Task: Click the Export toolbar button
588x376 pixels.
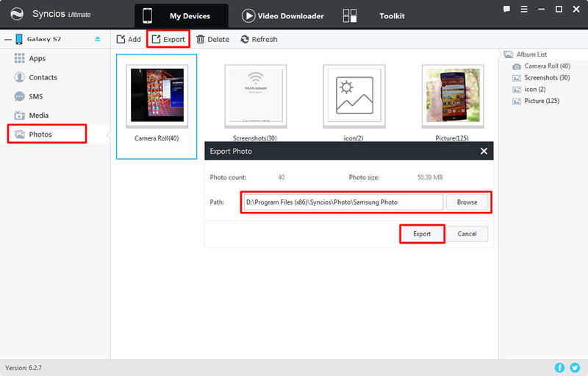Action: 168,39
